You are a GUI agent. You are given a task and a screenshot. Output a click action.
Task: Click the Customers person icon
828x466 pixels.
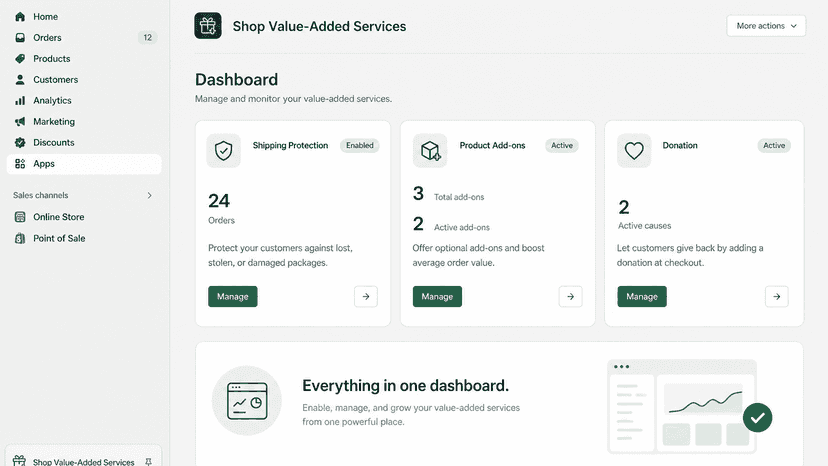(20, 79)
